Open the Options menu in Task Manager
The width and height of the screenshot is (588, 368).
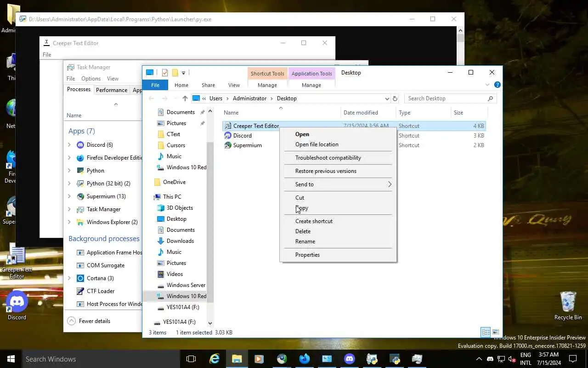(91, 79)
